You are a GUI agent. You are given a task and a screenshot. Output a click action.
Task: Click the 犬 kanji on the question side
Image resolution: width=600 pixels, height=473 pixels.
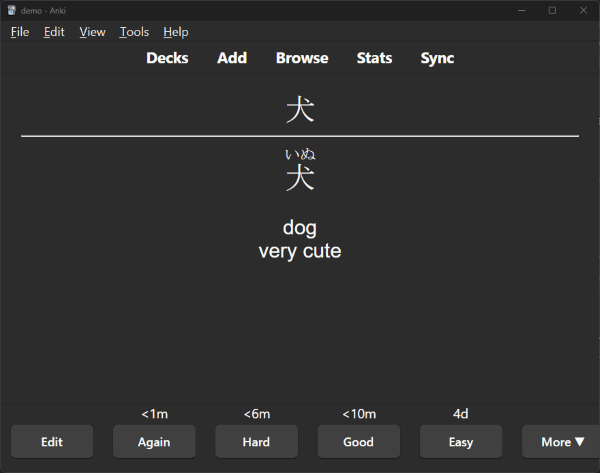click(x=300, y=109)
